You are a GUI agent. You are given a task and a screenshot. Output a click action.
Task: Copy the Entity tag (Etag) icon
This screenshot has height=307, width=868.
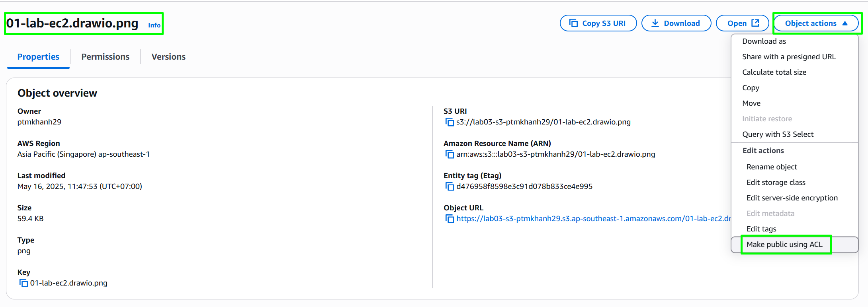pos(450,187)
